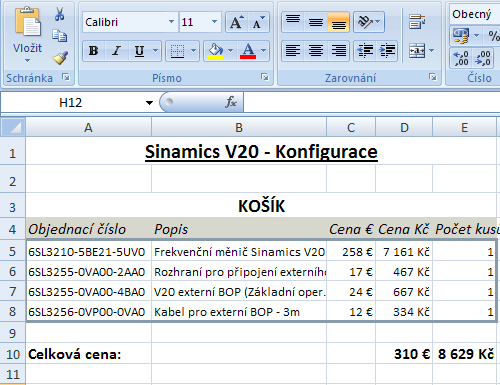This screenshot has height=385, width=500.
Task: Click the Cut scissors icon
Action: 60,14
